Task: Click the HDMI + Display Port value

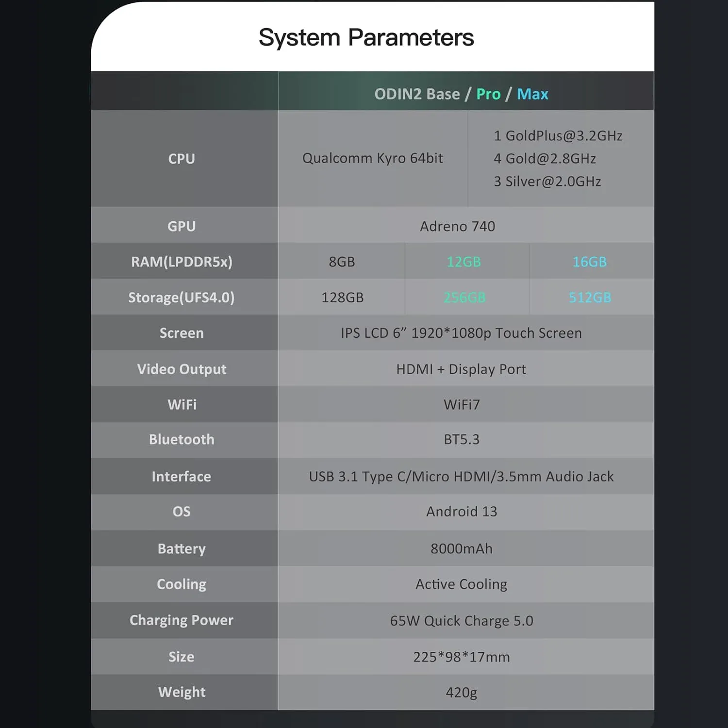Action: pyautogui.click(x=461, y=369)
